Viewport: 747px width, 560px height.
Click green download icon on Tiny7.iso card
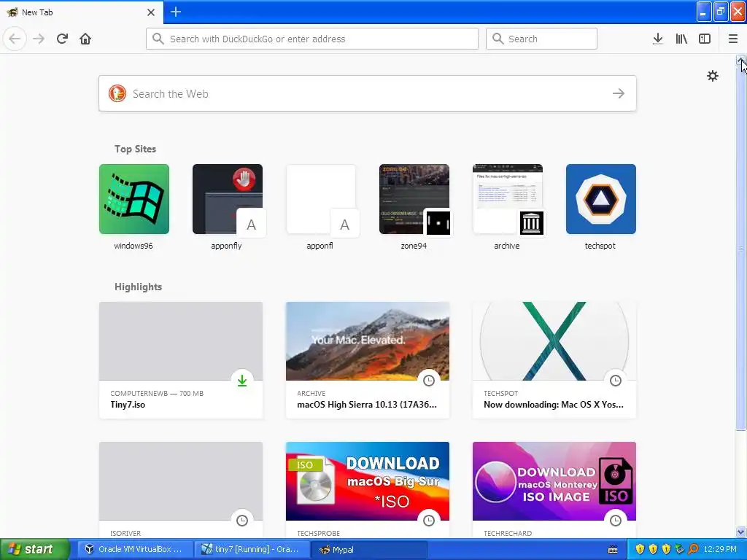coord(242,381)
